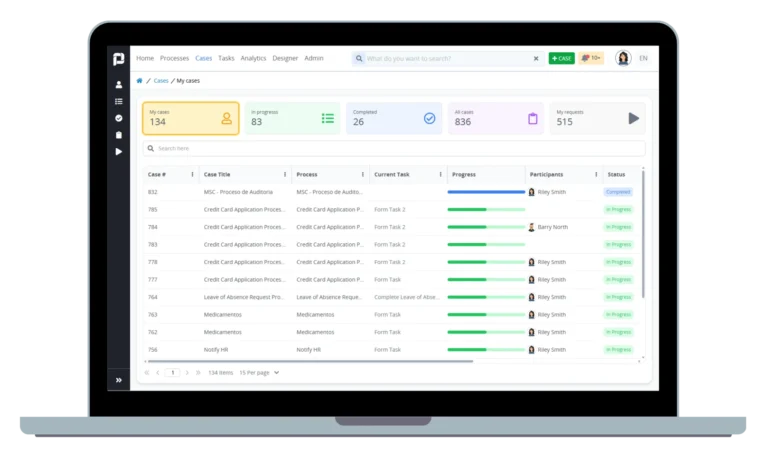This screenshot has width=768, height=459.
Task: Open the Home menu item
Action: point(145,58)
